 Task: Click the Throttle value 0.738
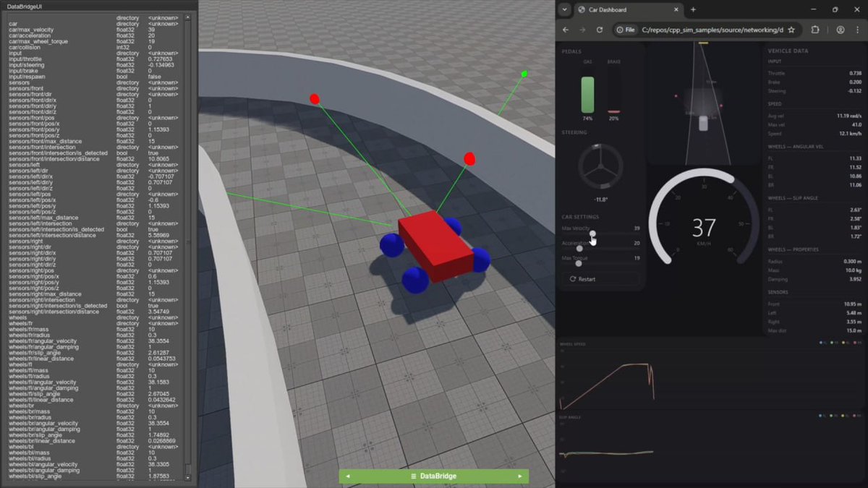pyautogui.click(x=854, y=74)
